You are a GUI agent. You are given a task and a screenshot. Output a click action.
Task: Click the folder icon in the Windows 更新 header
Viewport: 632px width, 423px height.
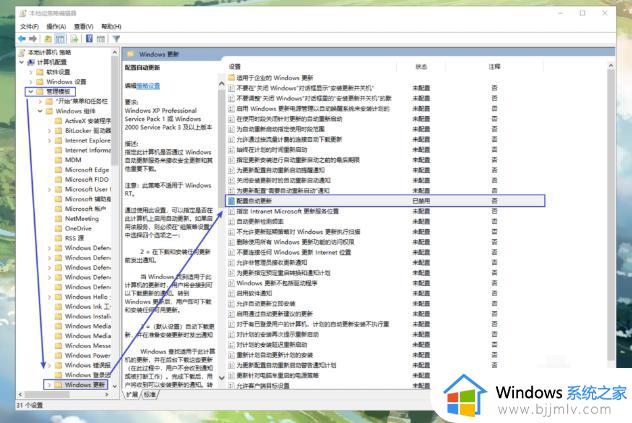point(130,54)
